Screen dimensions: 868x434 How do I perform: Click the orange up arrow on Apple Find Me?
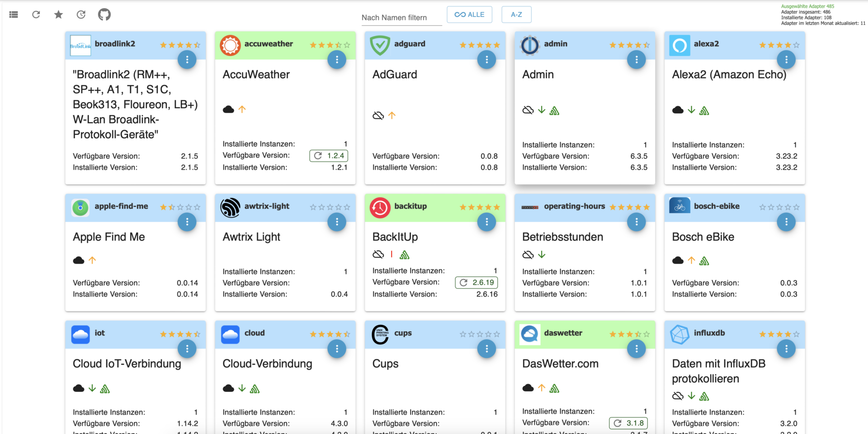(x=92, y=260)
